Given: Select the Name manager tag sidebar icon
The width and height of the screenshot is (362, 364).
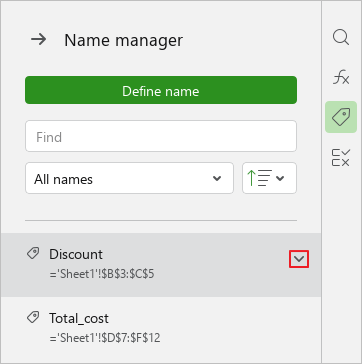Looking at the screenshot, I should click(x=341, y=117).
